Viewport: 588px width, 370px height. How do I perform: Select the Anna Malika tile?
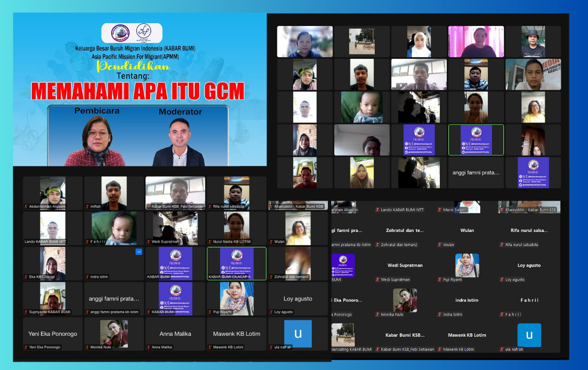tap(175, 333)
